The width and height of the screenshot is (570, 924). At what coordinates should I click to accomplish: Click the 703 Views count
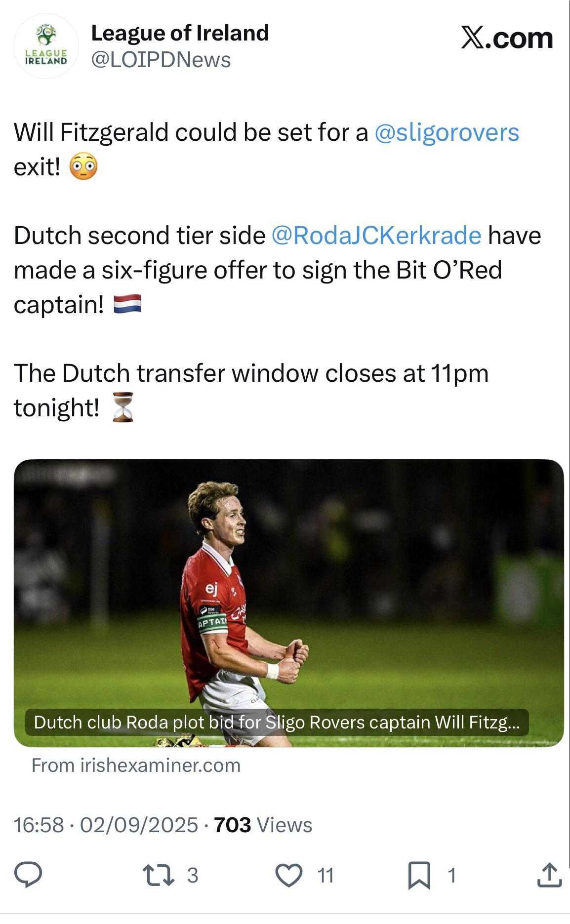[x=263, y=825]
